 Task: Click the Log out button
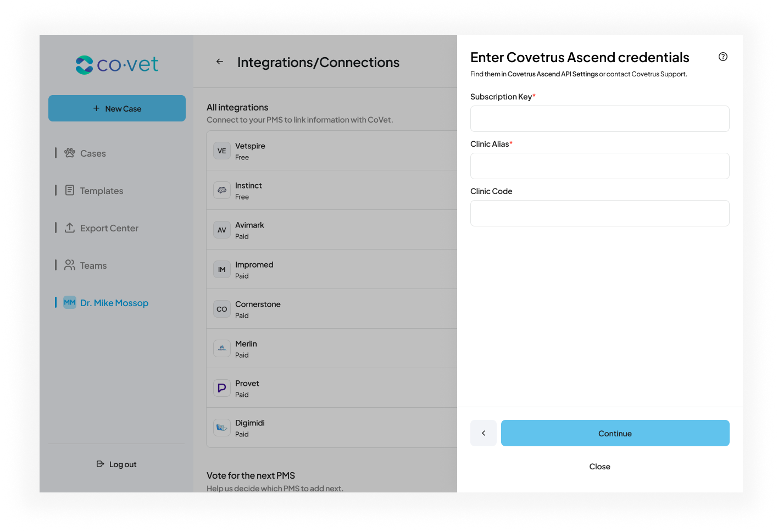pos(116,464)
